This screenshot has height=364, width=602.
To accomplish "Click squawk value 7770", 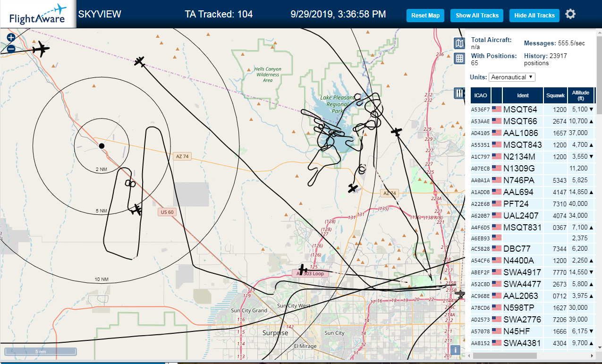I will click(560, 272).
